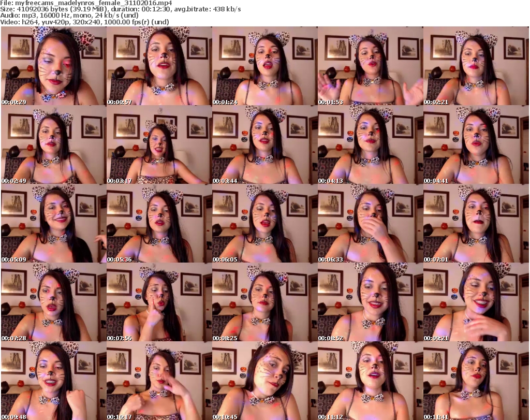Open the last thumbnail at 00:11:41
Screen dimensions: 530x420
coord(476,381)
